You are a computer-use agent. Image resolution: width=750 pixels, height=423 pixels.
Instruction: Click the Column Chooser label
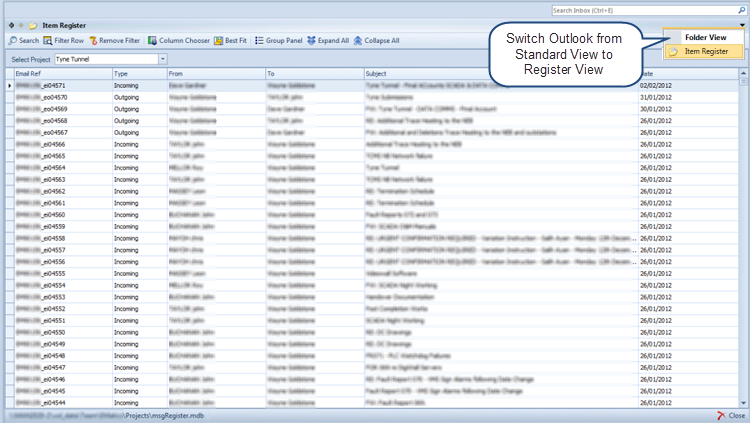click(184, 41)
